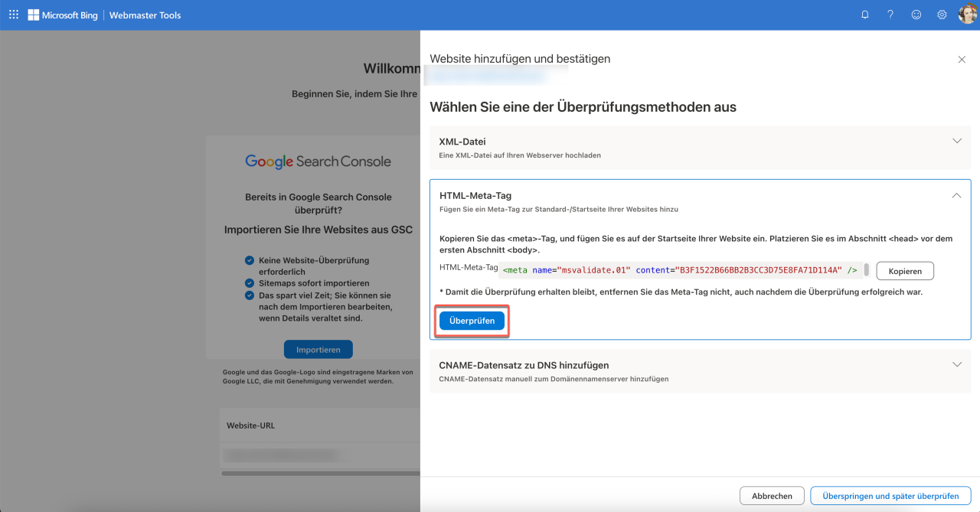Click the Sitemaps sofort importieren checkmark
The width and height of the screenshot is (980, 512).
(x=250, y=283)
